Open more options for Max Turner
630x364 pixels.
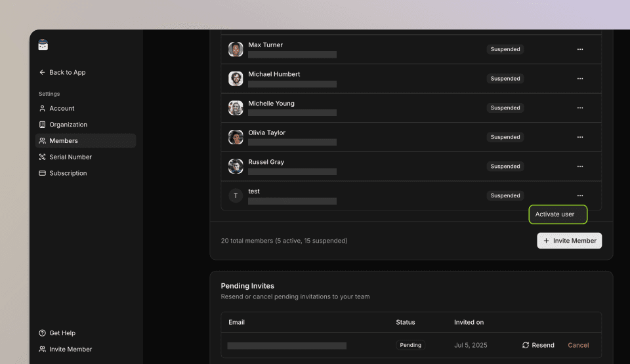[580, 49]
